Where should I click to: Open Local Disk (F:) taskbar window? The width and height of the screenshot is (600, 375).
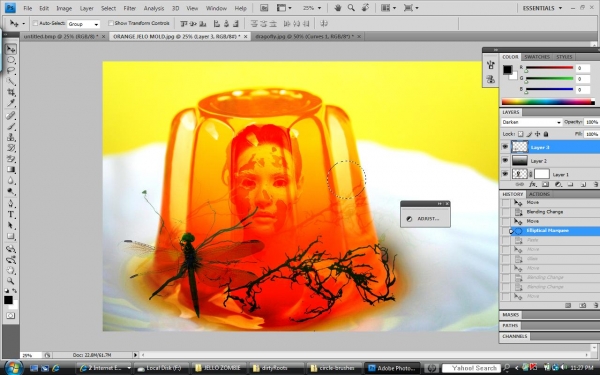161,368
